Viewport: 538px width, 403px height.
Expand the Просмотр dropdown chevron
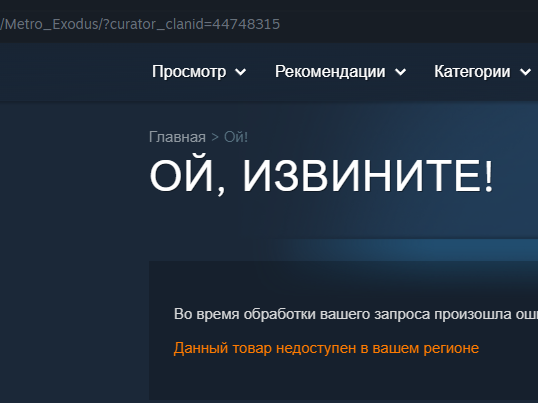pos(241,72)
